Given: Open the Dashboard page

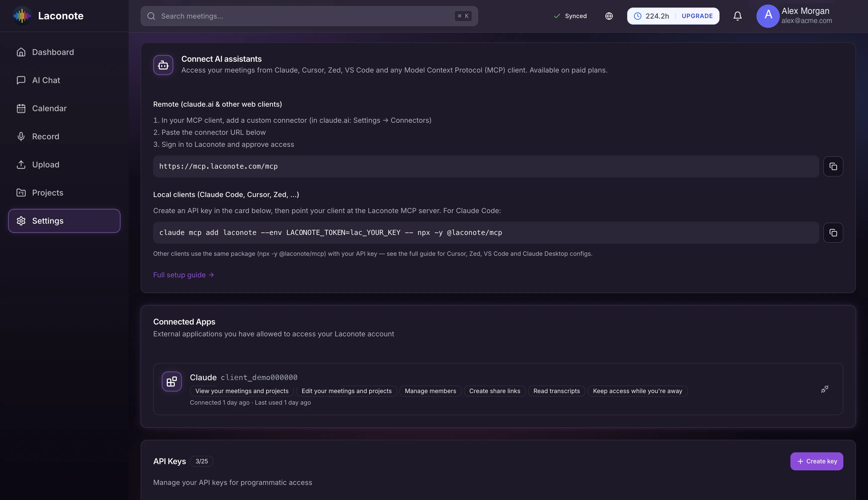Looking at the screenshot, I should [64, 52].
